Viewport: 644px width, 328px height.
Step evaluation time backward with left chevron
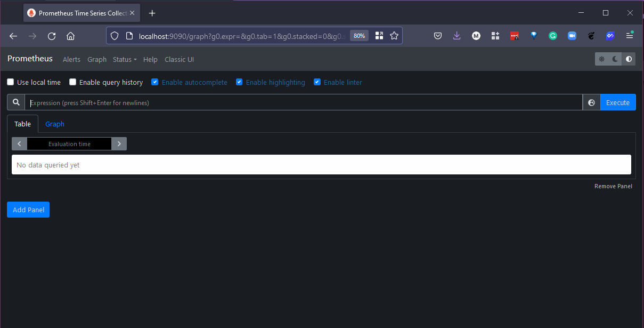pos(19,144)
